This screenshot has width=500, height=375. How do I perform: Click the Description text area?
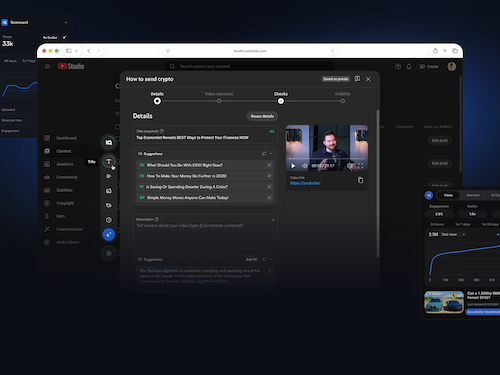pos(205,232)
